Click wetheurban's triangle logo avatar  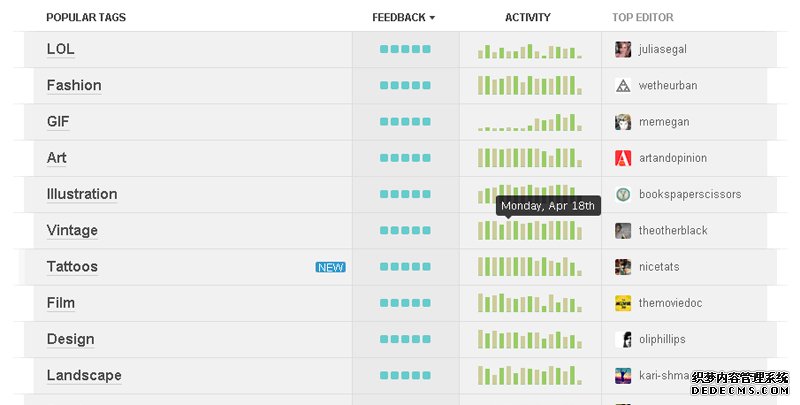[623, 86]
